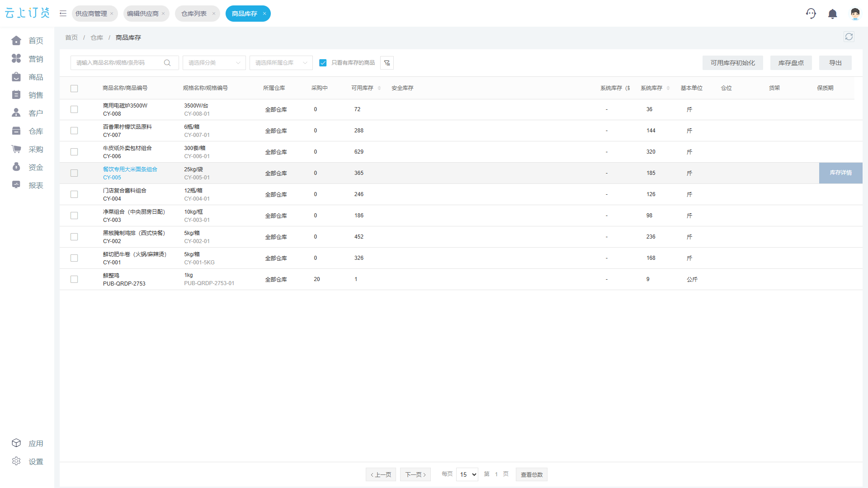This screenshot has width=868, height=488.
Task: Open 报表 in the sidebar
Action: tap(28, 185)
